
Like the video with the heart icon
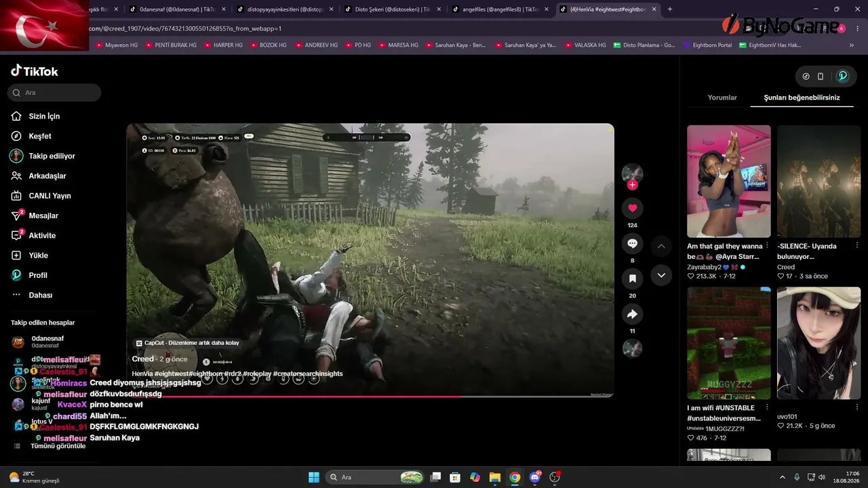pyautogui.click(x=632, y=208)
